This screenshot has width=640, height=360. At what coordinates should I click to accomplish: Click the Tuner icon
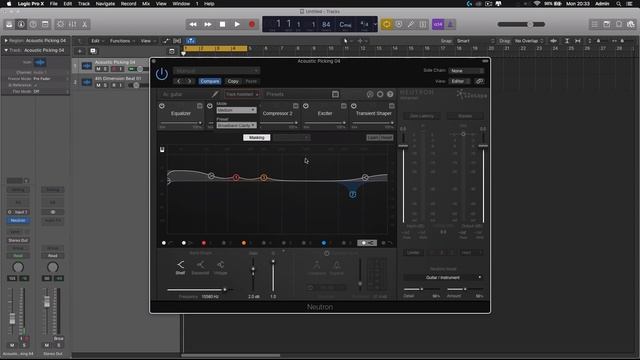411,24
